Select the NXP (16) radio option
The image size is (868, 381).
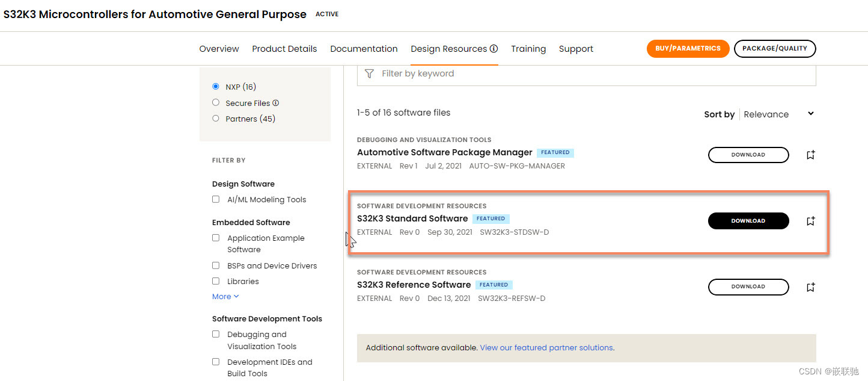216,87
